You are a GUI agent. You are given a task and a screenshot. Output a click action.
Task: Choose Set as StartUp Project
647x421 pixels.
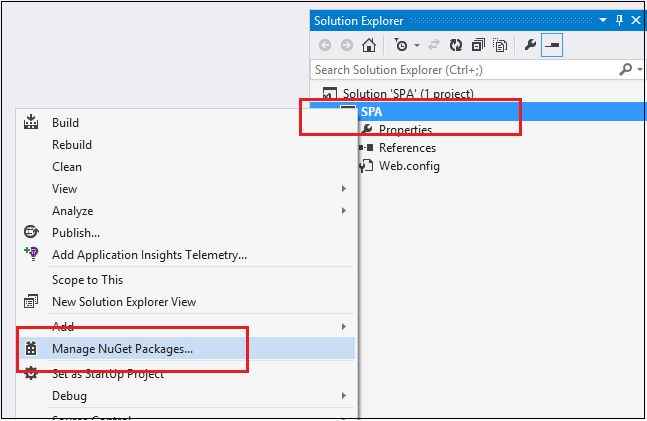(x=108, y=374)
